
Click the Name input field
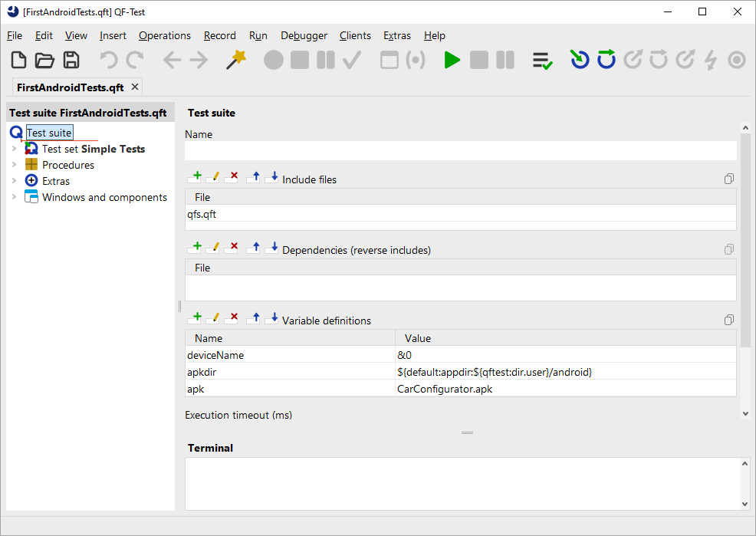(x=460, y=150)
